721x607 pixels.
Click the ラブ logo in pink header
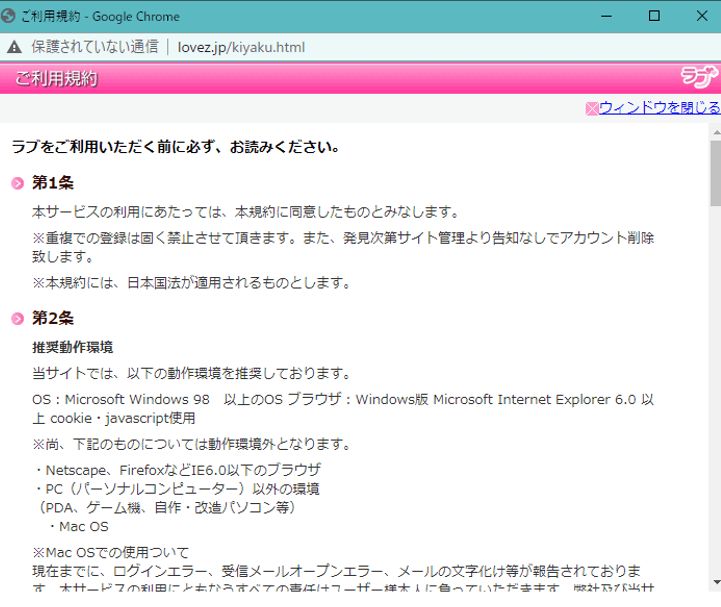(x=699, y=77)
